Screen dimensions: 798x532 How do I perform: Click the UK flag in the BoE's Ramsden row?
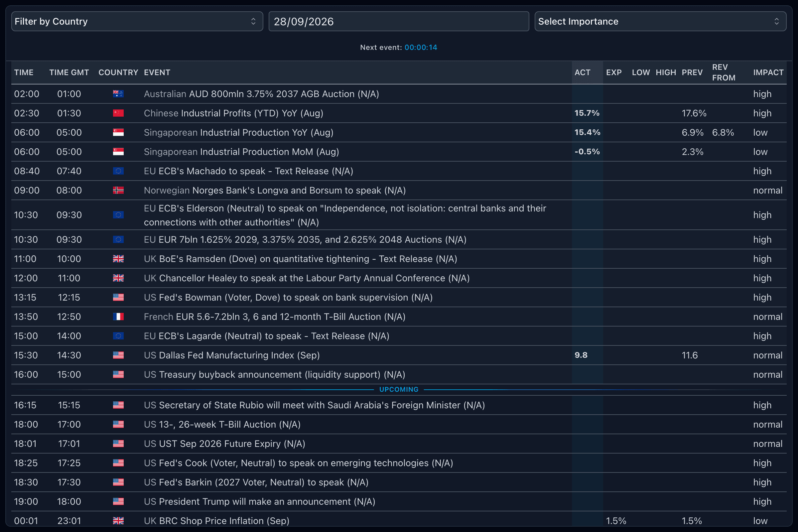118,259
